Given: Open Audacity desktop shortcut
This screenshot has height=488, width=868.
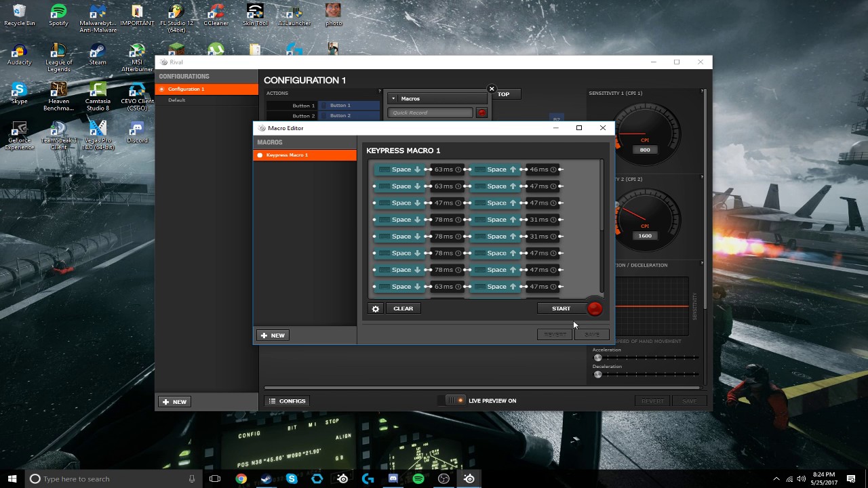Looking at the screenshot, I should coord(19,55).
